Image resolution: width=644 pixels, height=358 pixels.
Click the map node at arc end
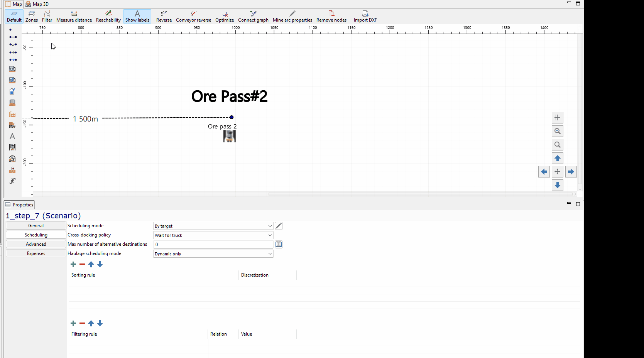click(x=232, y=117)
